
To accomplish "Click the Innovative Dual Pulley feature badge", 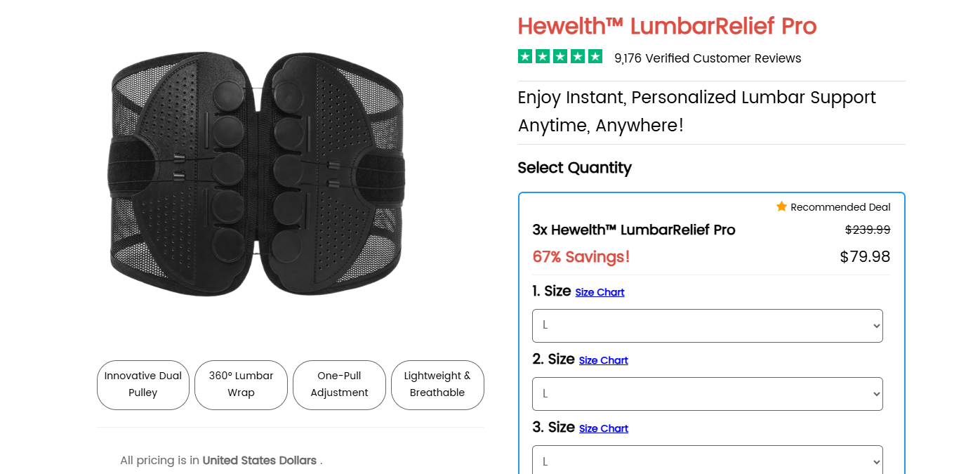I will coord(143,385).
